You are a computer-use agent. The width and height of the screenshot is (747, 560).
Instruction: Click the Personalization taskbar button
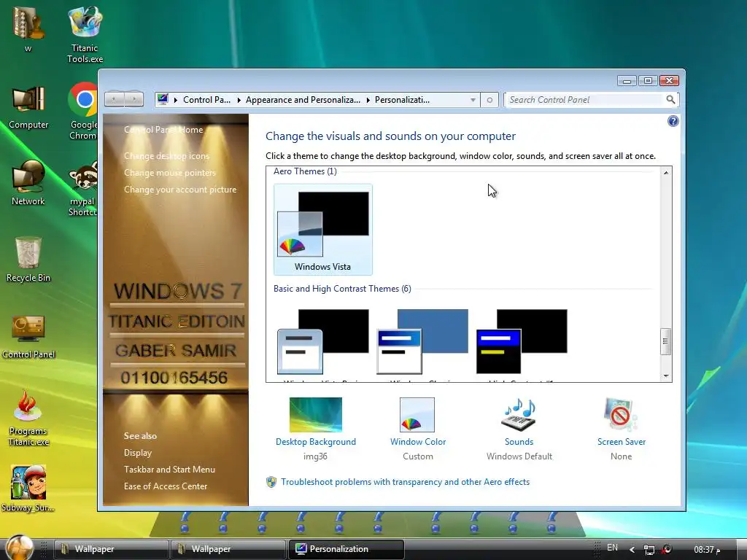coord(347,549)
